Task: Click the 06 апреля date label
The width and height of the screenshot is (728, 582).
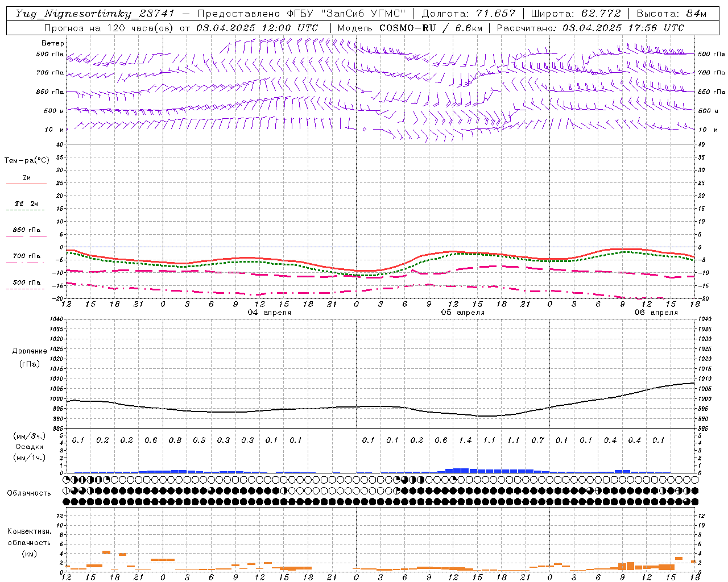Action: tap(656, 313)
